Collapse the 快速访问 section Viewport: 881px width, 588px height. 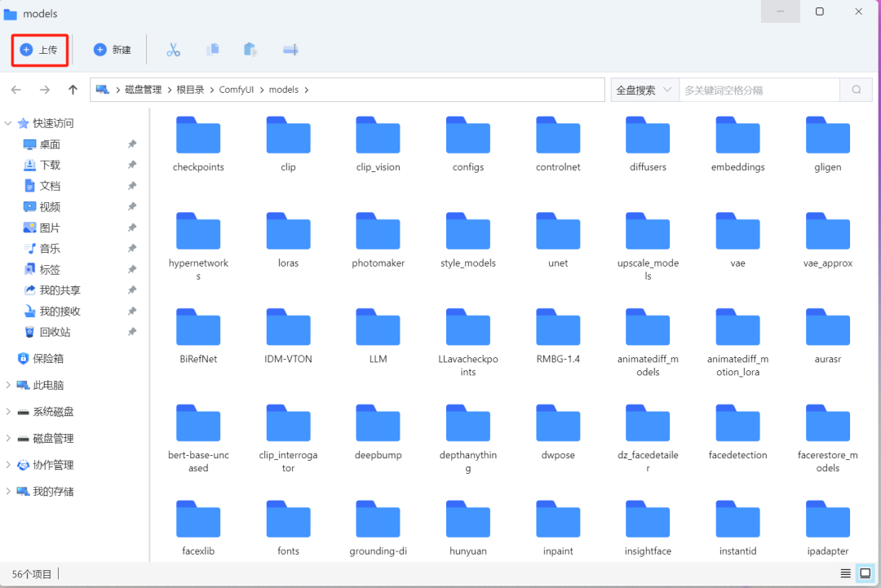click(x=8, y=123)
